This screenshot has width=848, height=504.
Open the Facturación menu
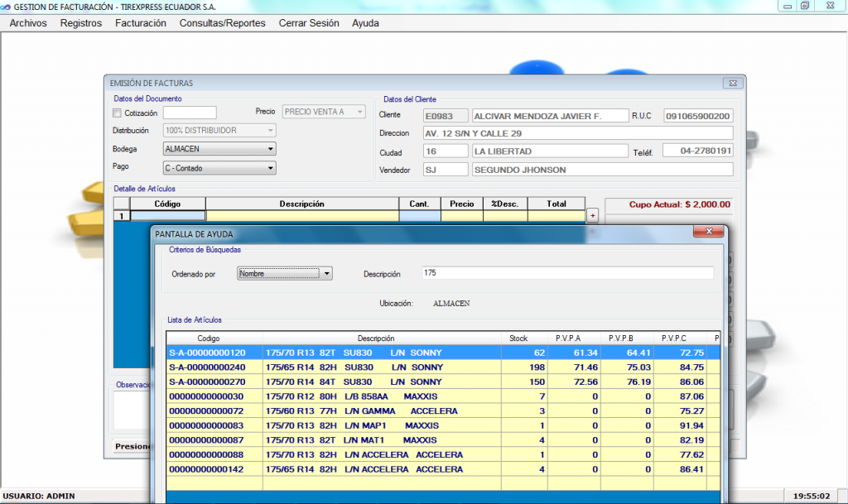click(x=141, y=23)
